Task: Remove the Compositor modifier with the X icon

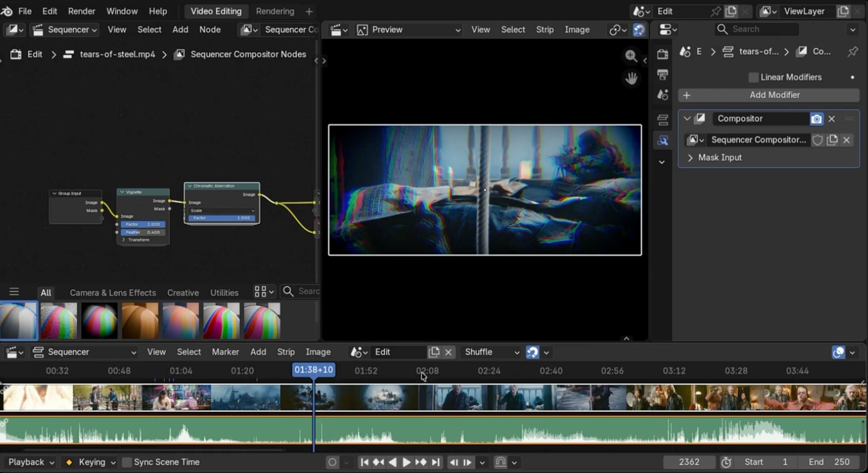Action: pos(832,119)
